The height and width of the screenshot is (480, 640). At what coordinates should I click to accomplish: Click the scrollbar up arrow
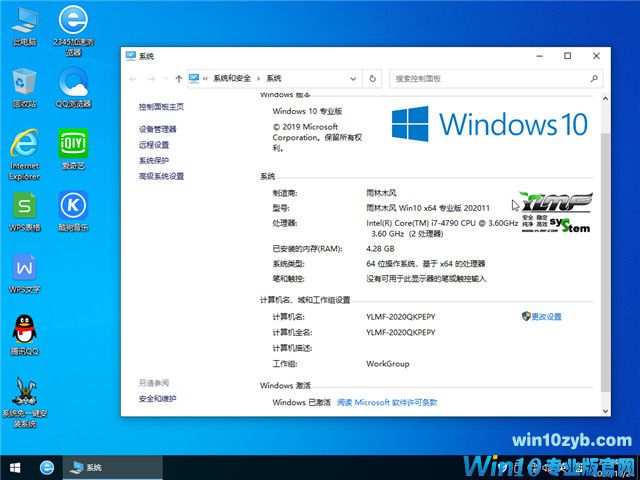[x=605, y=99]
